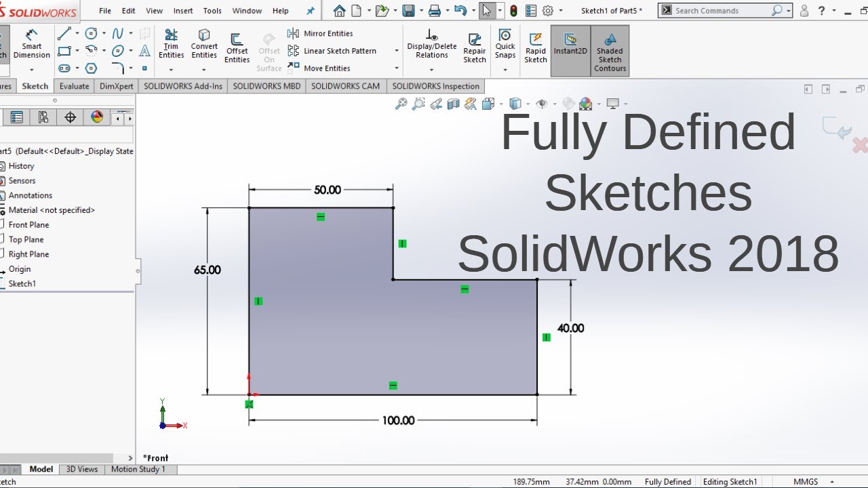Viewport: 868px width, 488px height.
Task: Select the Straight Slot tool
Action: (64, 68)
